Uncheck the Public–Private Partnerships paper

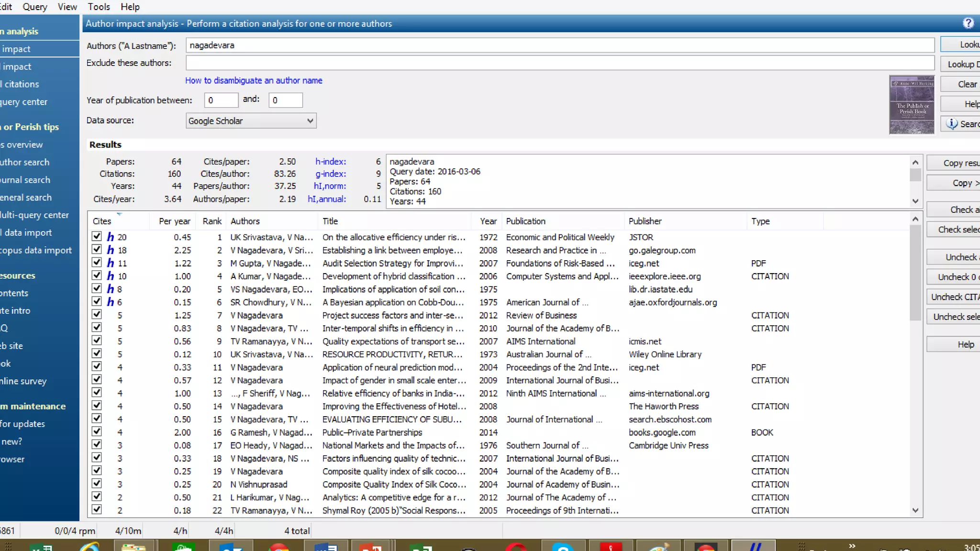click(97, 431)
